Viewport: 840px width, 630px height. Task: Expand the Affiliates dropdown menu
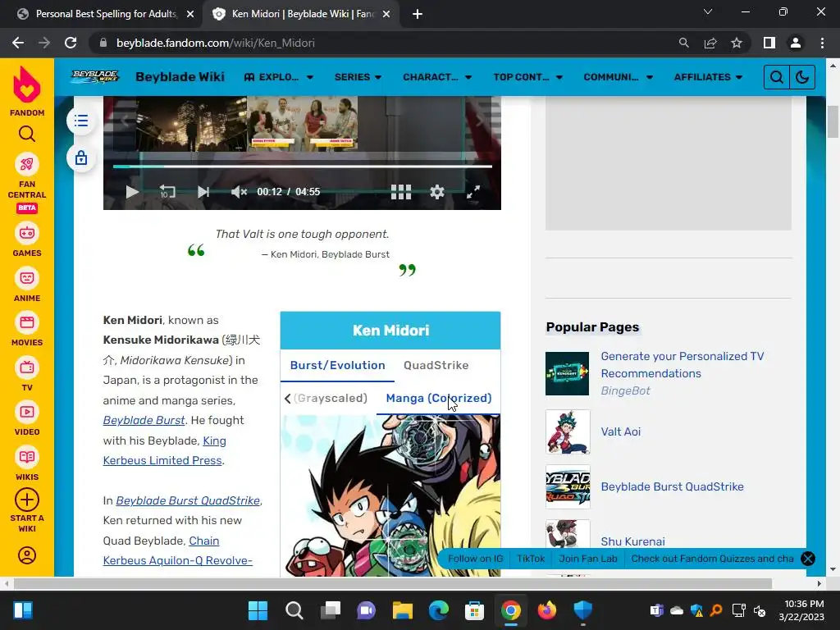pyautogui.click(x=708, y=77)
